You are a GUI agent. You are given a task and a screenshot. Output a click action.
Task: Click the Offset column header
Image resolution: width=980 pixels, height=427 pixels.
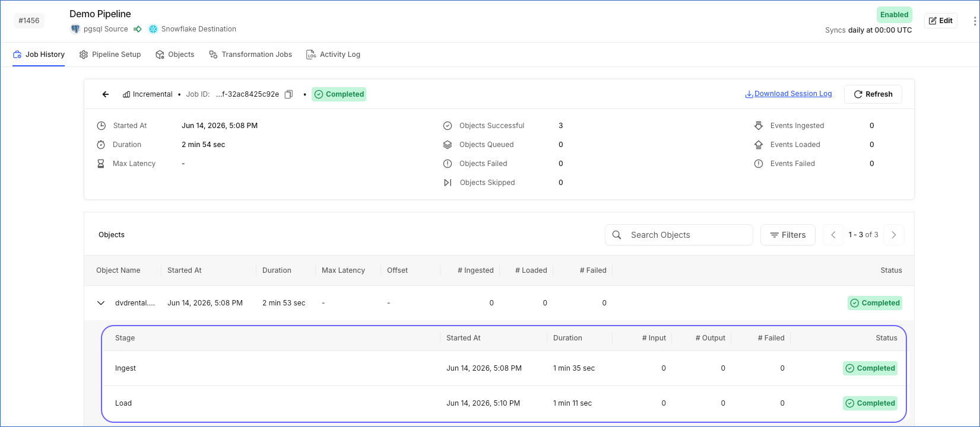(x=397, y=270)
